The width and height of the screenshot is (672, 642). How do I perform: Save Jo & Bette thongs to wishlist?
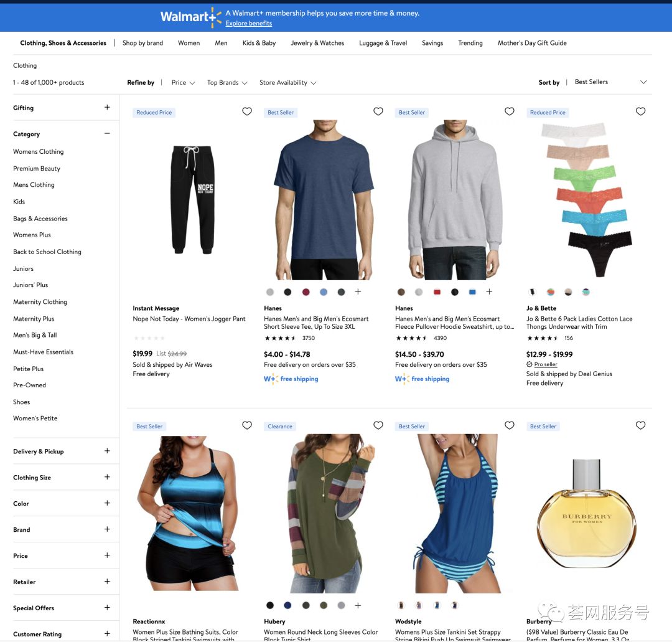[641, 111]
